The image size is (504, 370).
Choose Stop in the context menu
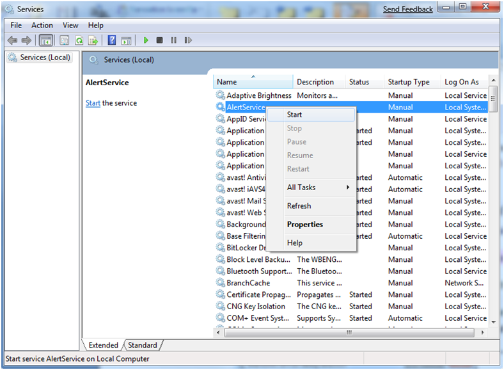(311, 128)
